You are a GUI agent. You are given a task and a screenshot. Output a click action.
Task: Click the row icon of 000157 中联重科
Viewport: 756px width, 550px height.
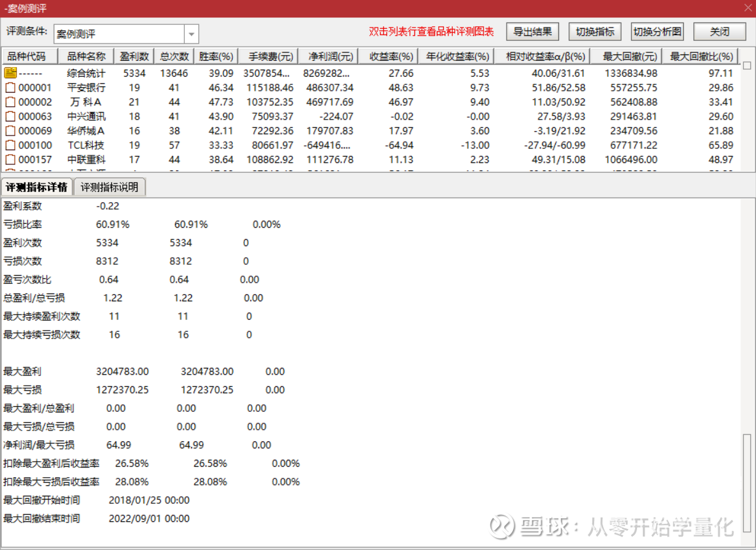click(10, 159)
